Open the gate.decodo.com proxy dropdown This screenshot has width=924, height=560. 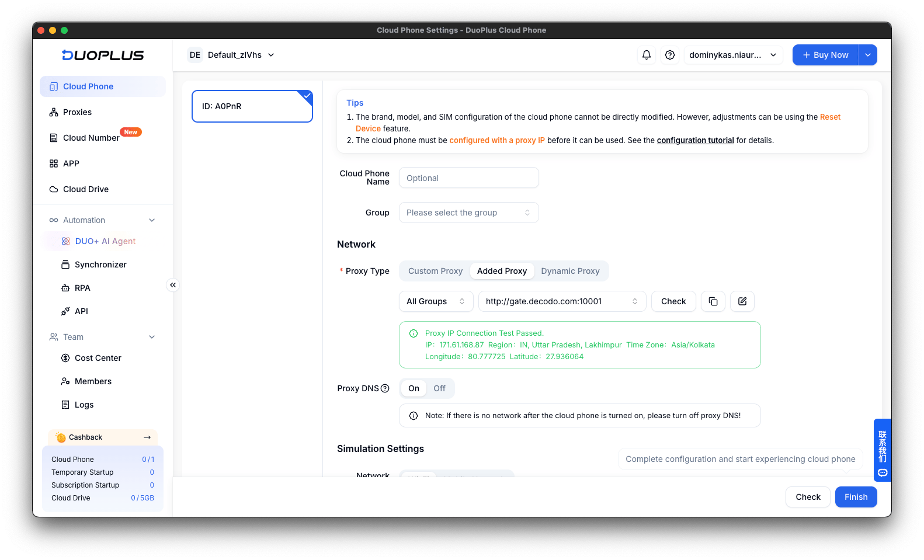tap(562, 301)
